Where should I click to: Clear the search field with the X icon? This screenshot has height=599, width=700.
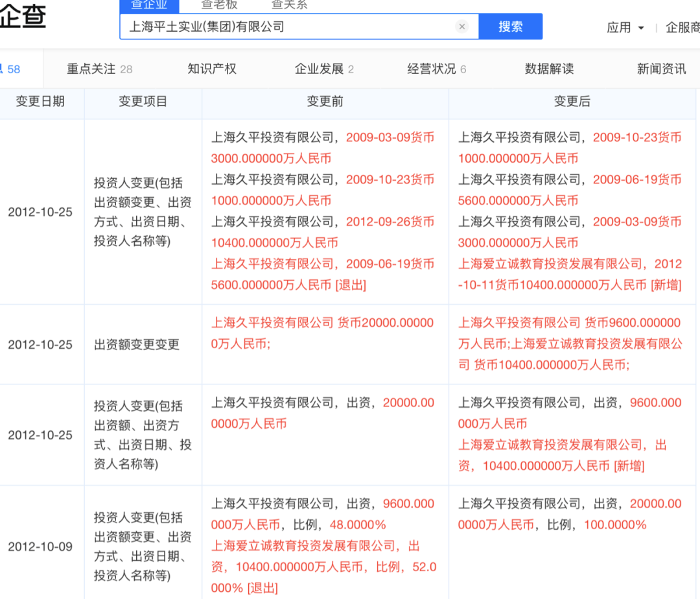point(462,27)
